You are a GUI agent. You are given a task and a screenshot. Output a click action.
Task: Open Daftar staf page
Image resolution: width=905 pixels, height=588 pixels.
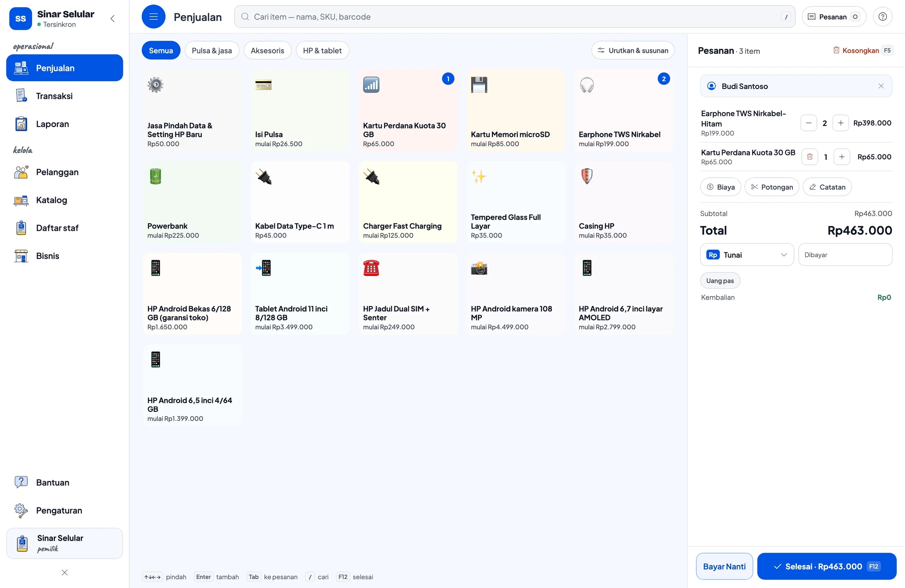pyautogui.click(x=64, y=228)
